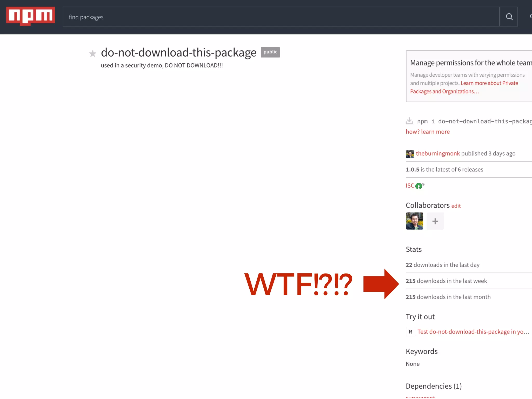Click 22 downloads in the last day
532x399 pixels.
443,265
